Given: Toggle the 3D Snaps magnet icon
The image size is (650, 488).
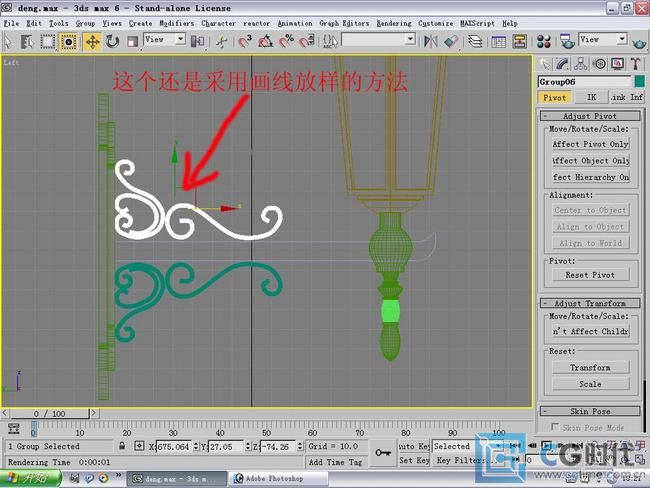Looking at the screenshot, I should pos(245,41).
